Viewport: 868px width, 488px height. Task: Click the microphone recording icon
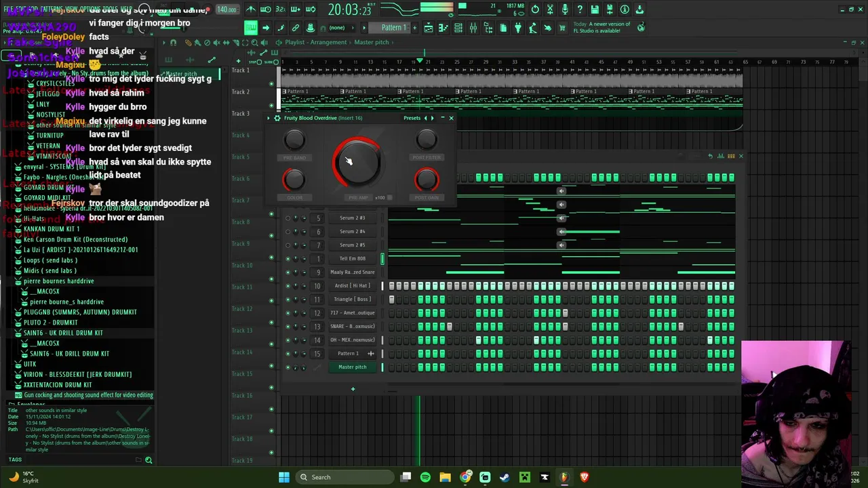(x=565, y=9)
